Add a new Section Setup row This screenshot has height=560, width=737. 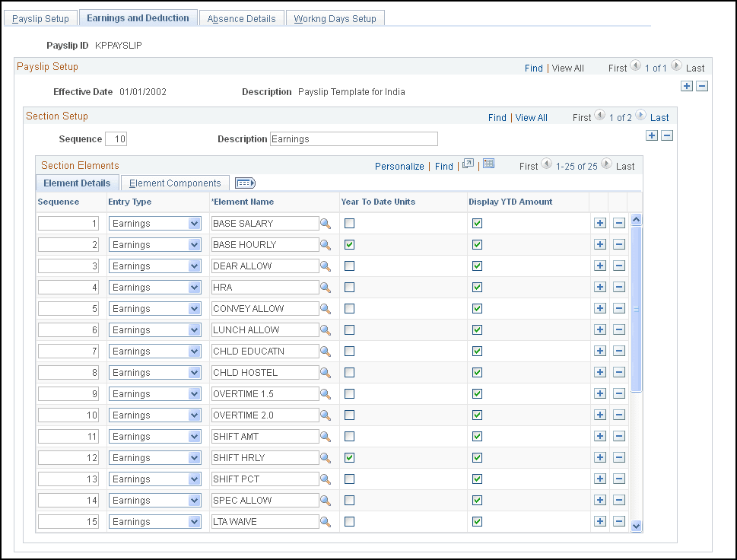[652, 135]
